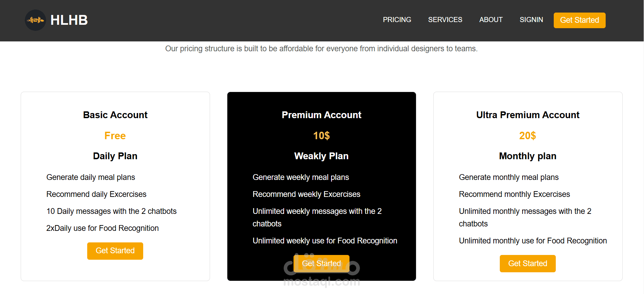Viewport: 644px width, 294px height.
Task: Click the Free price label
Action: [115, 136]
